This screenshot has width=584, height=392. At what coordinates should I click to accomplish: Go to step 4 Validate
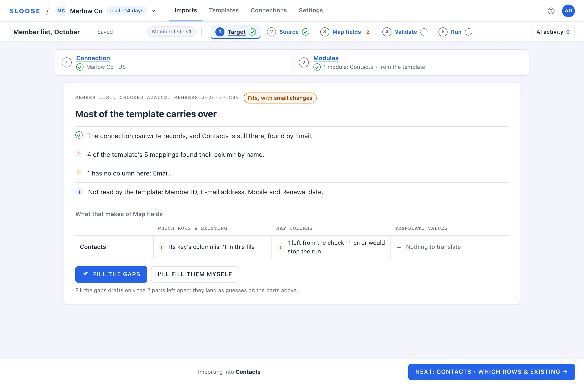[x=405, y=32]
